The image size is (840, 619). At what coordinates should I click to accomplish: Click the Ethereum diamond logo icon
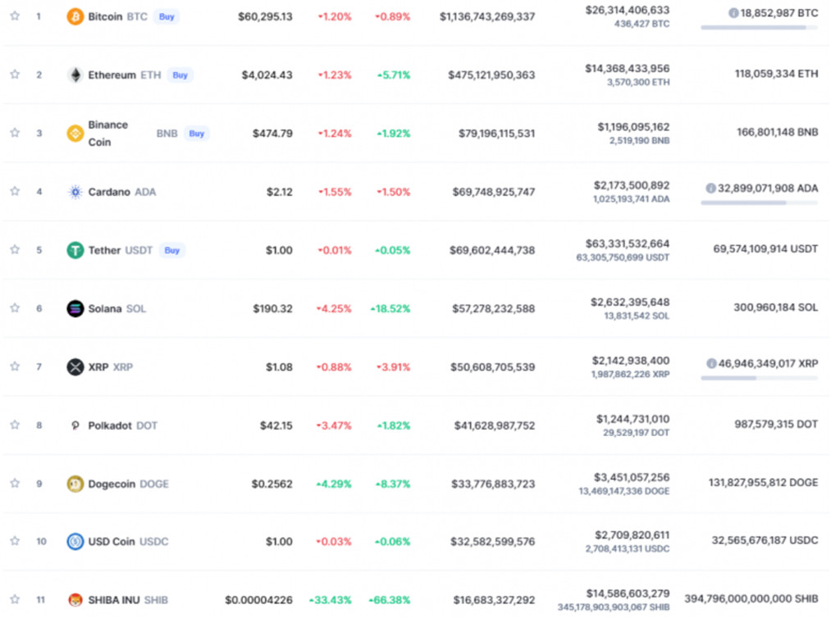[x=75, y=75]
